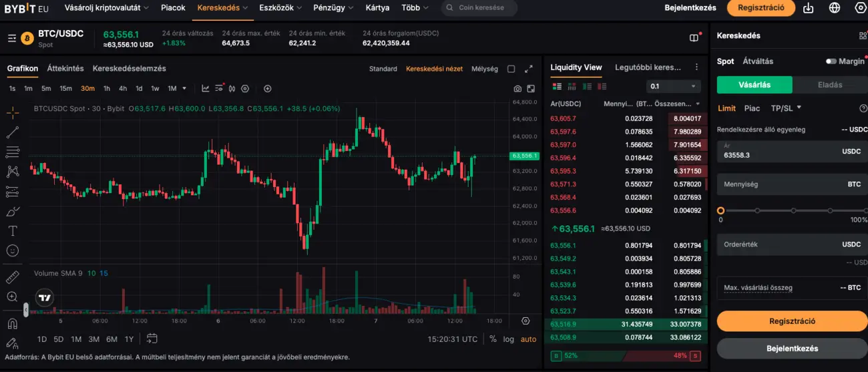Select the Vásárlás buy toggle
Image resolution: width=868 pixels, height=372 pixels.
point(754,85)
